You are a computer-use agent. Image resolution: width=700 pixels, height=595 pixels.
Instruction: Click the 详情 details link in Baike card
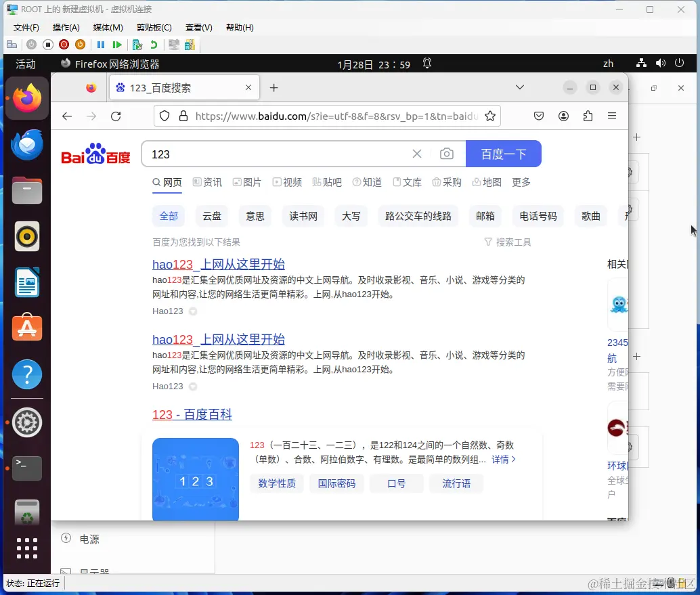pos(501,460)
